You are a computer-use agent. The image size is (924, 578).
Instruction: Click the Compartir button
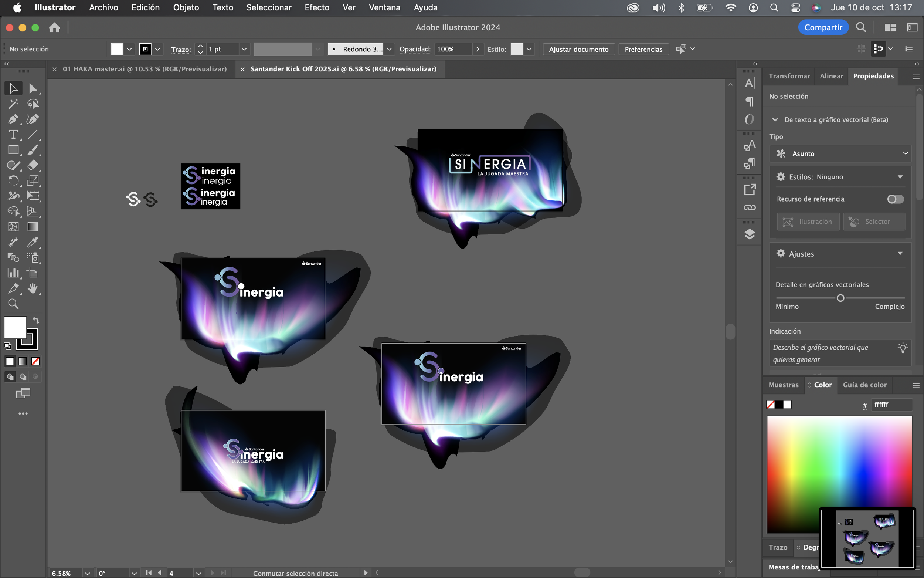click(x=823, y=27)
